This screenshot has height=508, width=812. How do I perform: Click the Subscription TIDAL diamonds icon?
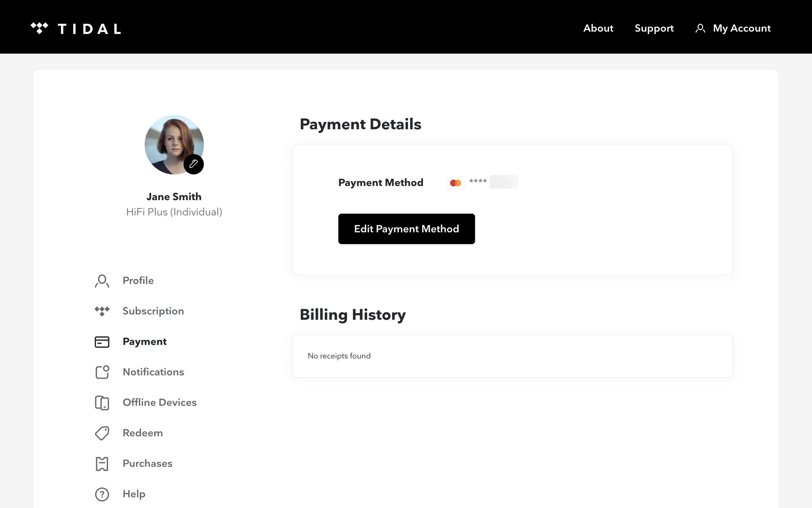point(102,311)
